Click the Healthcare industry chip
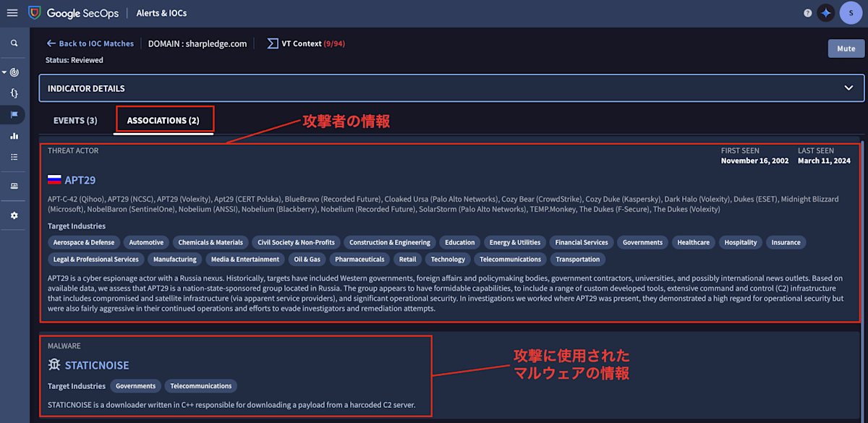This screenshot has width=868, height=423. coord(694,242)
